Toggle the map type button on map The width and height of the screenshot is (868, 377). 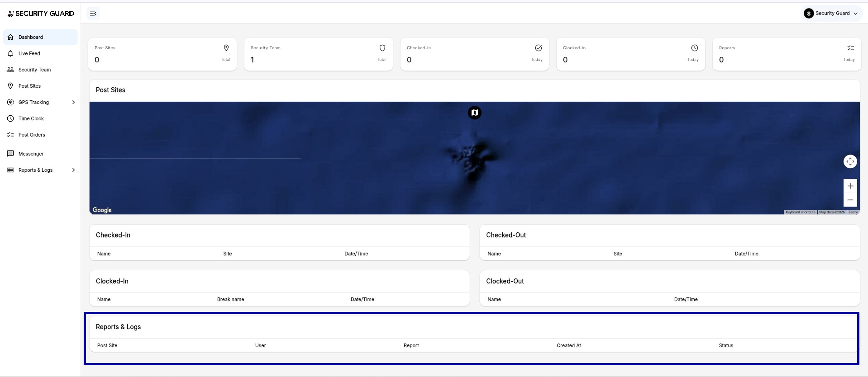(474, 113)
